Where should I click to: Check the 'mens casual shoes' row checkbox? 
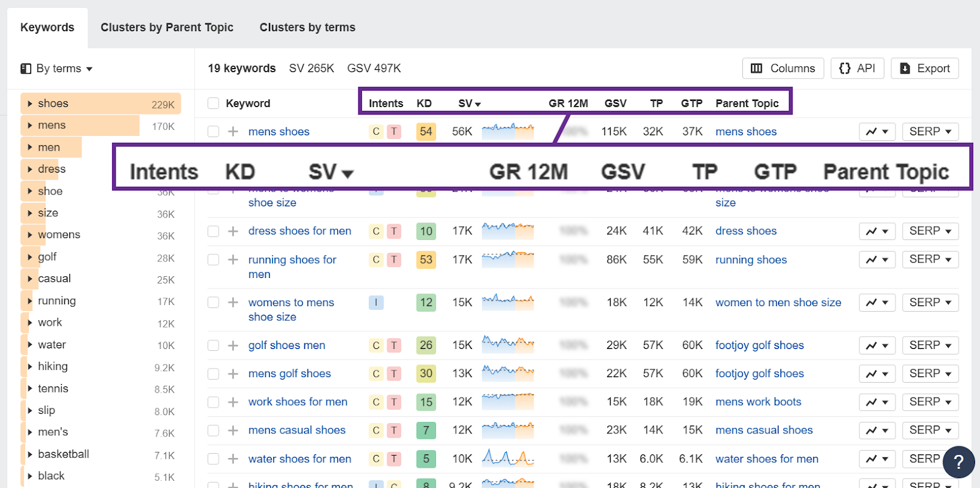coord(213,430)
